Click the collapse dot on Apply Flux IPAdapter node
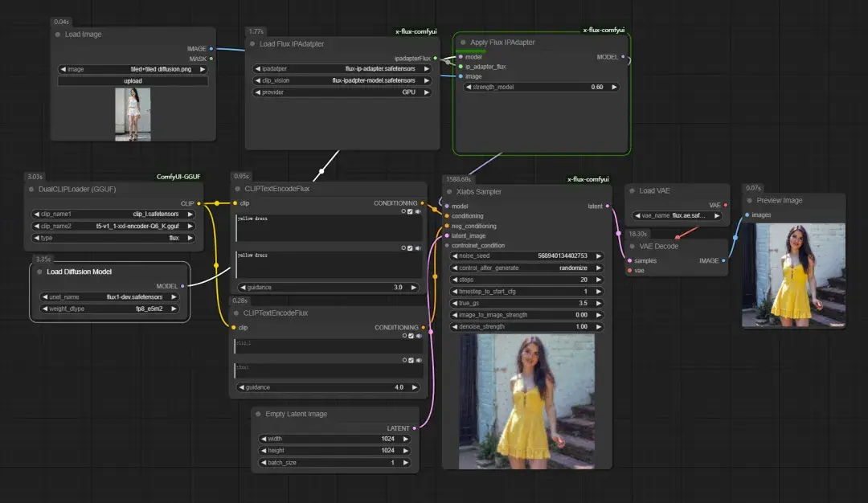Screen dimensions: 868x503 click(463, 42)
